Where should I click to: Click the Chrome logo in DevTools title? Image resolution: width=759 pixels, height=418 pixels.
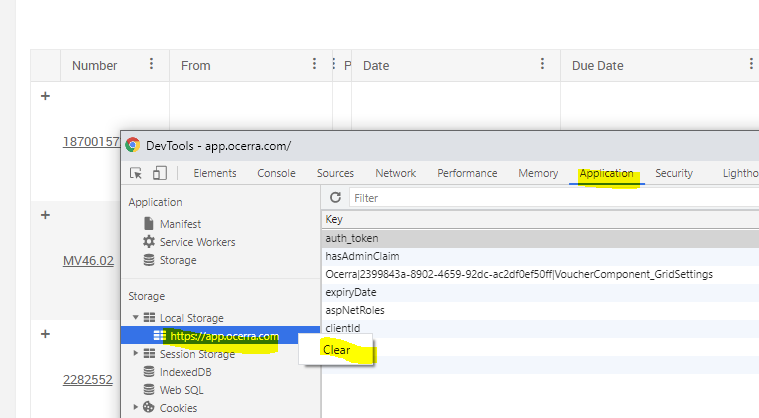click(x=133, y=145)
